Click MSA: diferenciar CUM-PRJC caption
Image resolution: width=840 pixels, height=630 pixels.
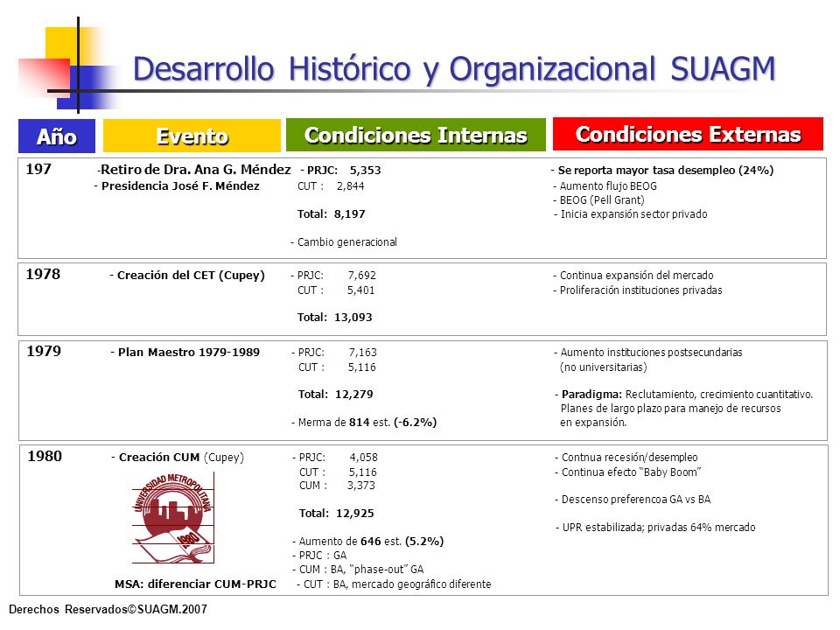tap(195, 584)
